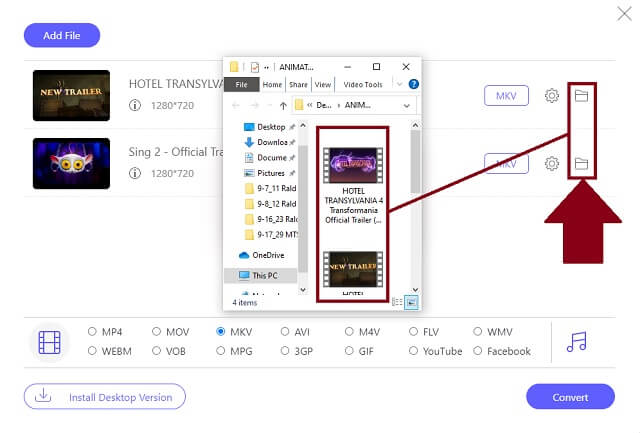The image size is (640, 433).
Task: Click Install Desktop Version button
Action: (x=105, y=397)
